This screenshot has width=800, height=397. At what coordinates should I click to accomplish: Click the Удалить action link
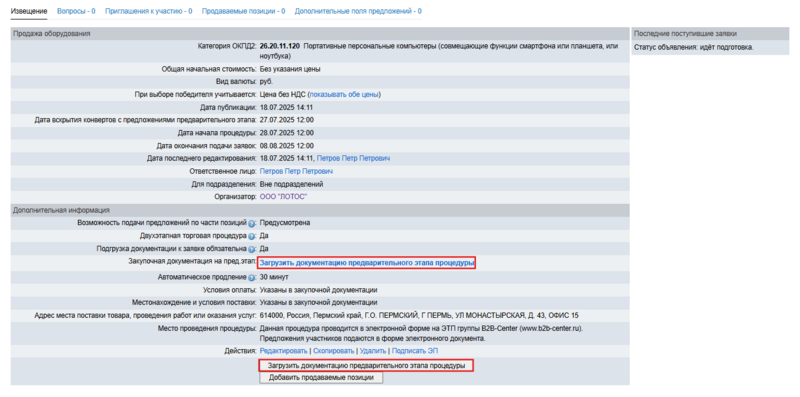pos(372,351)
